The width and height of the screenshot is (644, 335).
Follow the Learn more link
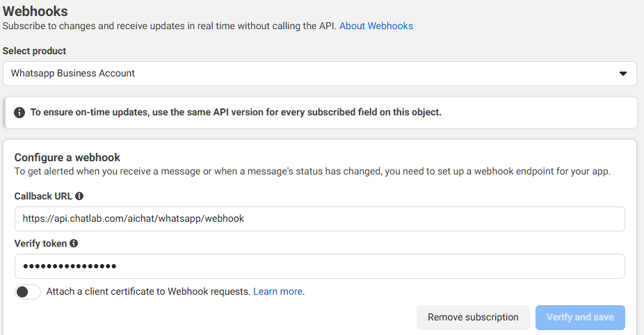click(278, 292)
